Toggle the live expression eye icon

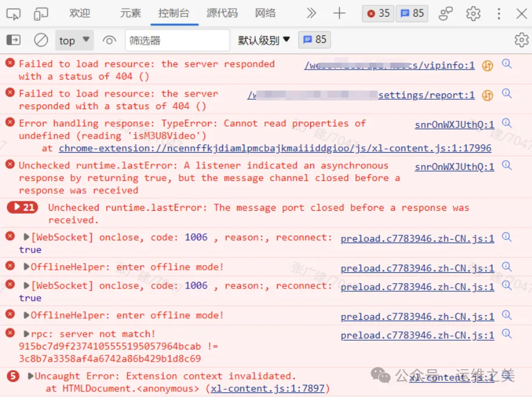pos(109,40)
